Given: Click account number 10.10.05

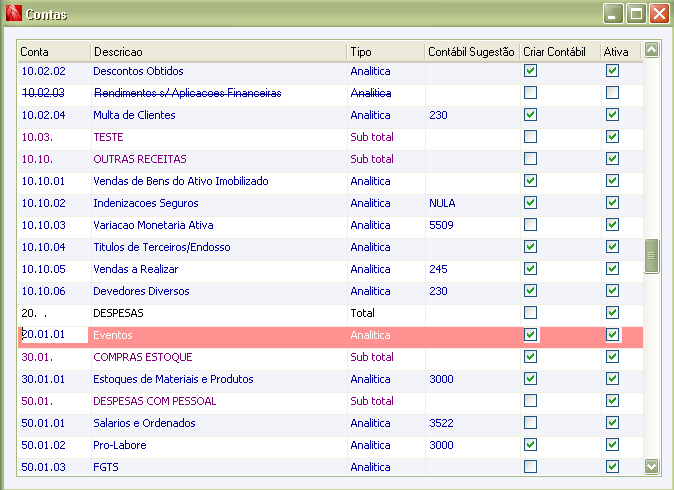Looking at the screenshot, I should (x=43, y=269).
